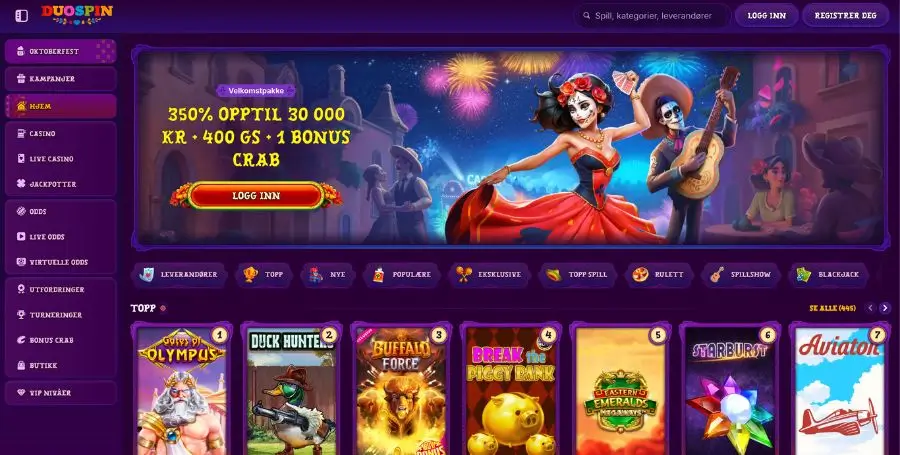Click the search games input field

653,15
